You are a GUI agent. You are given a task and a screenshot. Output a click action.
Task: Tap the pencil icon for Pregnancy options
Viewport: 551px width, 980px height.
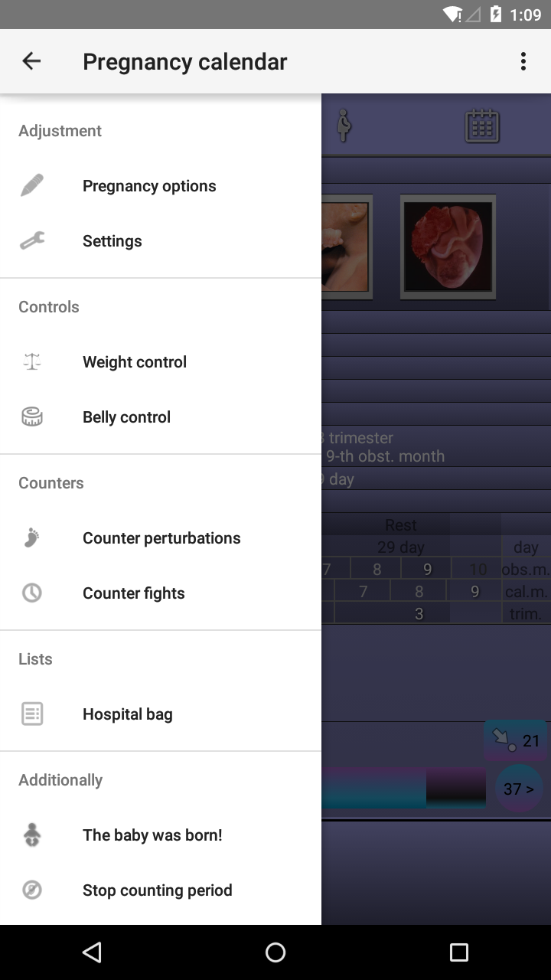coord(32,185)
